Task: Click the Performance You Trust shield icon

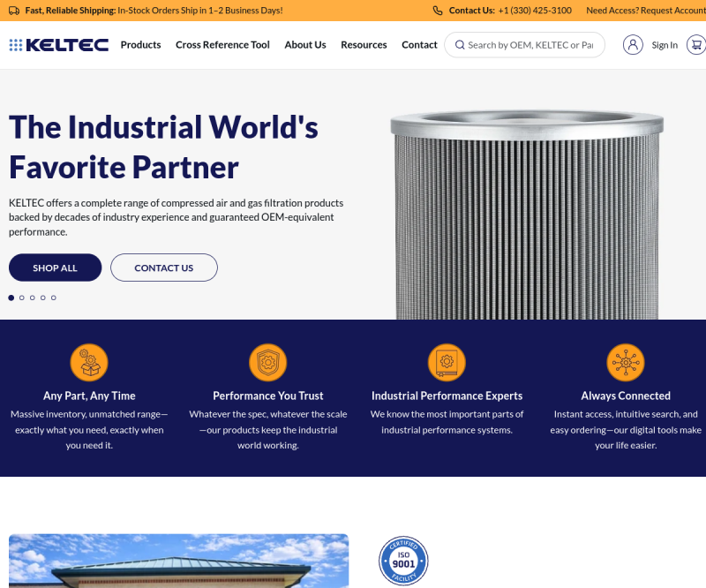Action: pos(268,363)
